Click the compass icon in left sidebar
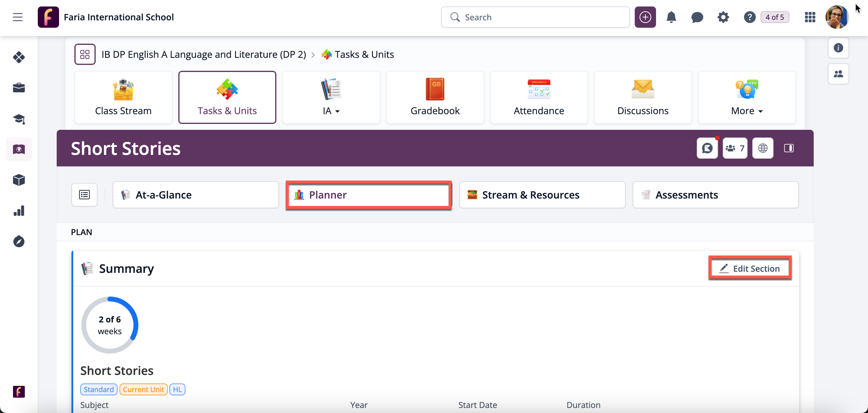The image size is (868, 413). (x=19, y=241)
